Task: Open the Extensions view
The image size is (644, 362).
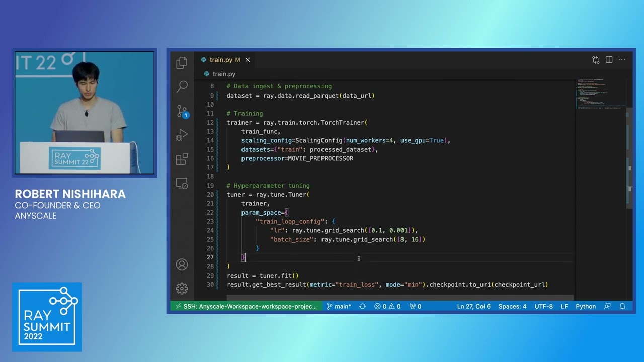Action: tap(182, 159)
